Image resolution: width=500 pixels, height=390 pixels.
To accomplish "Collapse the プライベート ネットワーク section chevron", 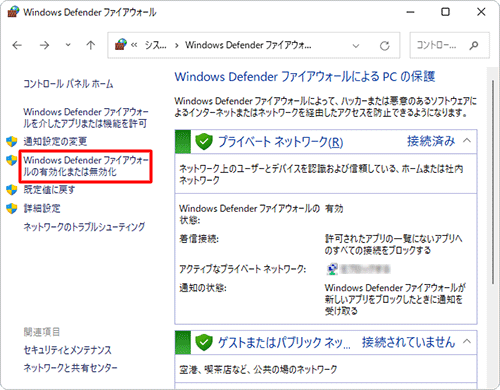I will 467,141.
